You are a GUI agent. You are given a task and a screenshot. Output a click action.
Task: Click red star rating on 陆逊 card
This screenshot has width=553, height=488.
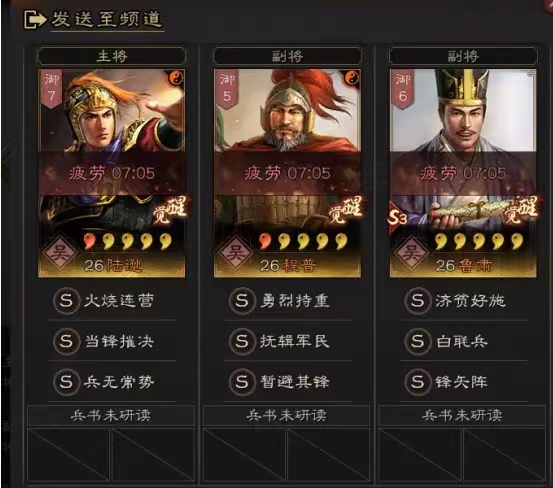point(90,242)
